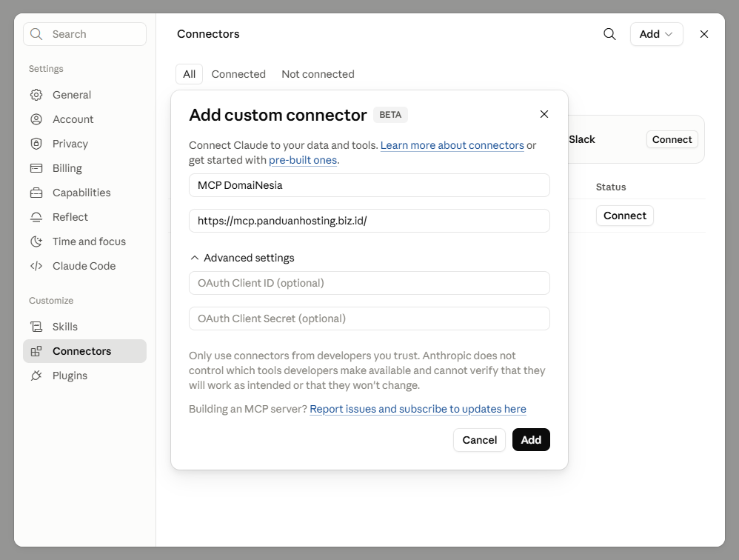Click the Connectors blocks icon
This screenshot has height=560, width=739.
36,351
